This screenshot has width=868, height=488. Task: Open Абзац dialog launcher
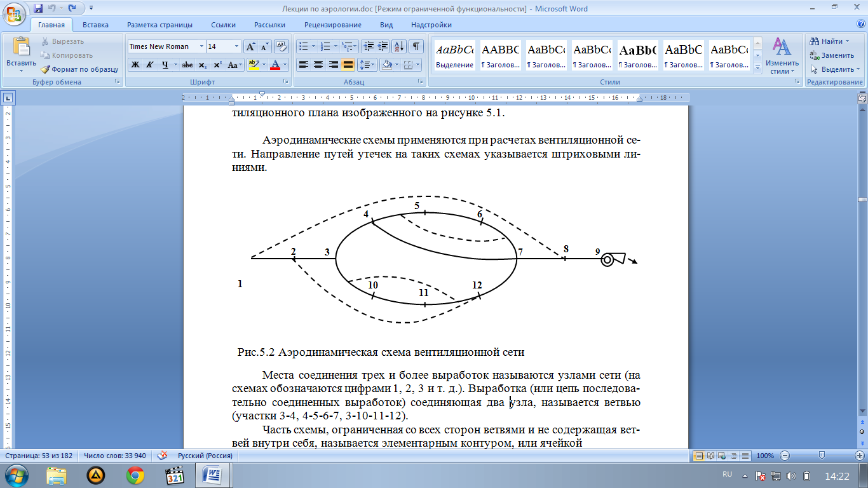click(421, 82)
